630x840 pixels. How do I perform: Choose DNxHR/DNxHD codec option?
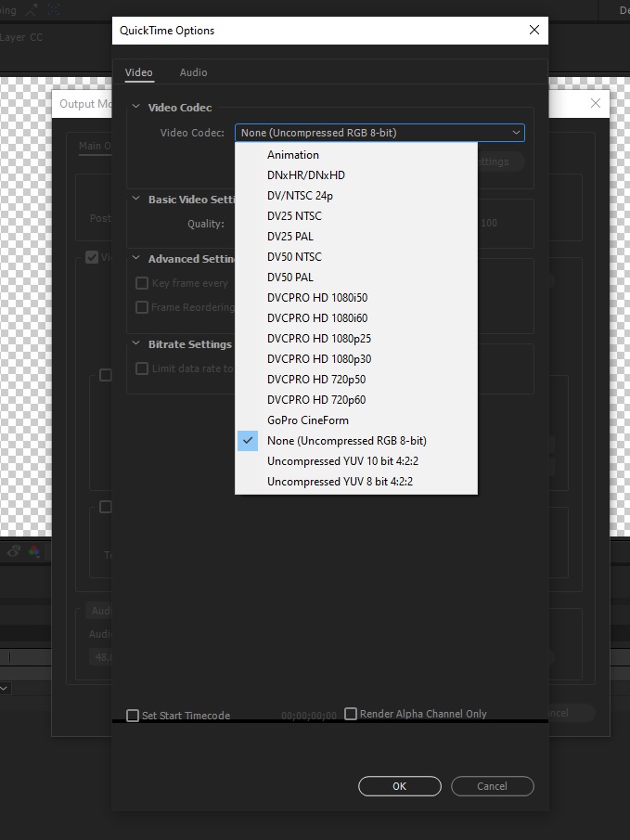point(356,175)
